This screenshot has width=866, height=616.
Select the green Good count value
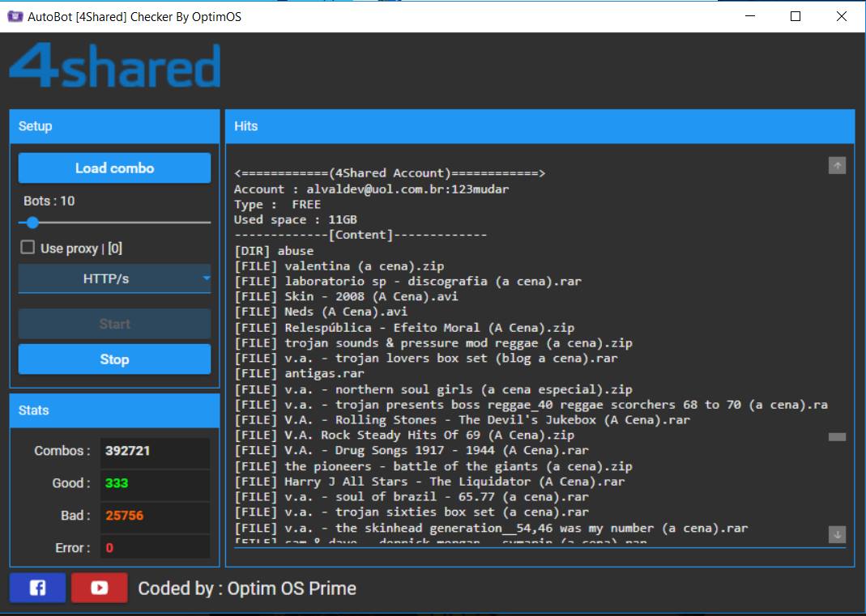[117, 483]
